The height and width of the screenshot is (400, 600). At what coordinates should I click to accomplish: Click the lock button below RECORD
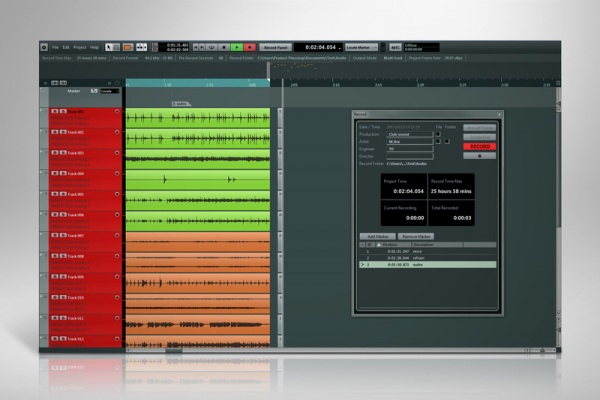pyautogui.click(x=479, y=156)
